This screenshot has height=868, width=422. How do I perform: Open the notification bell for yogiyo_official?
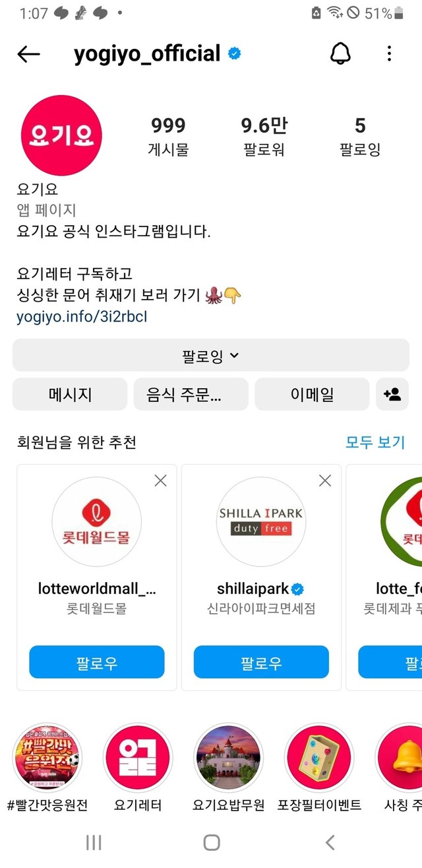[340, 54]
